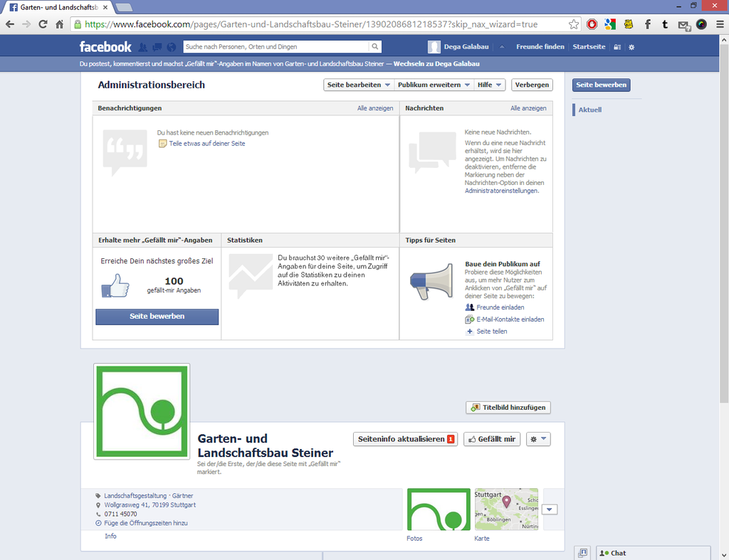Image resolution: width=729 pixels, height=560 pixels.
Task: Open Administratoreinstellungen link
Action: 501,191
